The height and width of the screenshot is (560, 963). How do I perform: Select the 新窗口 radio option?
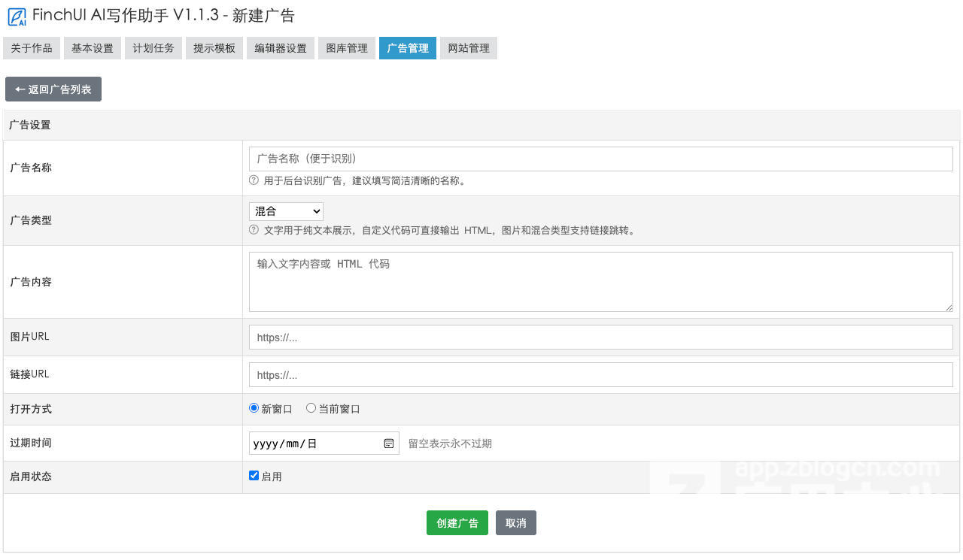click(x=254, y=407)
